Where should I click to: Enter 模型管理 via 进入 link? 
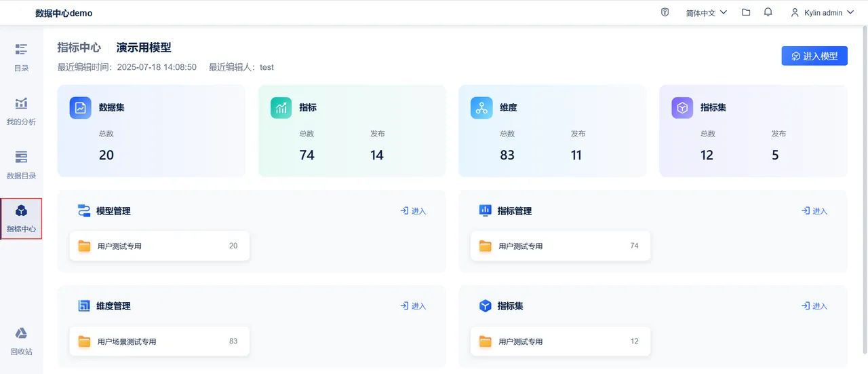(x=413, y=211)
